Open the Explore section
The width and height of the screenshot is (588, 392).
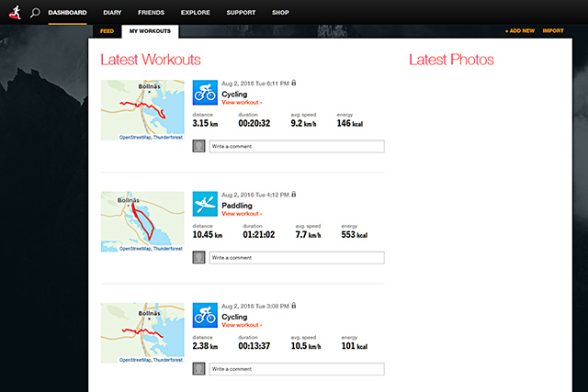(x=195, y=13)
